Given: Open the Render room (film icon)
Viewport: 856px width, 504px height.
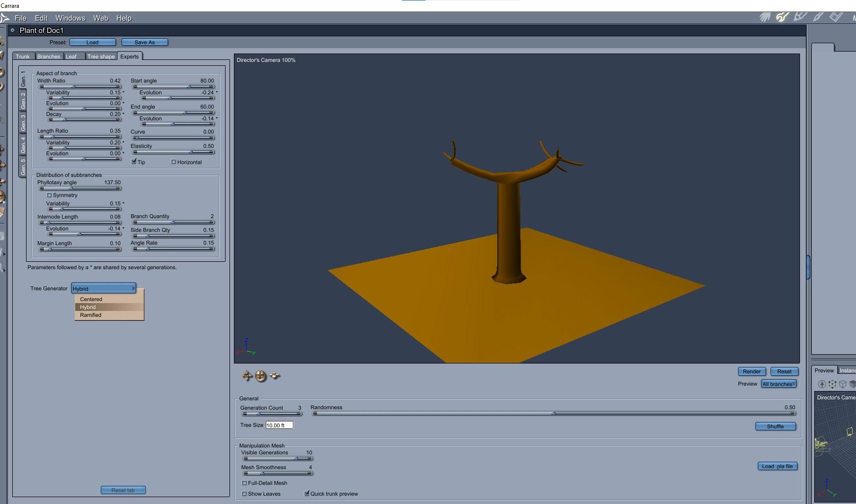Looking at the screenshot, I should tap(836, 17).
